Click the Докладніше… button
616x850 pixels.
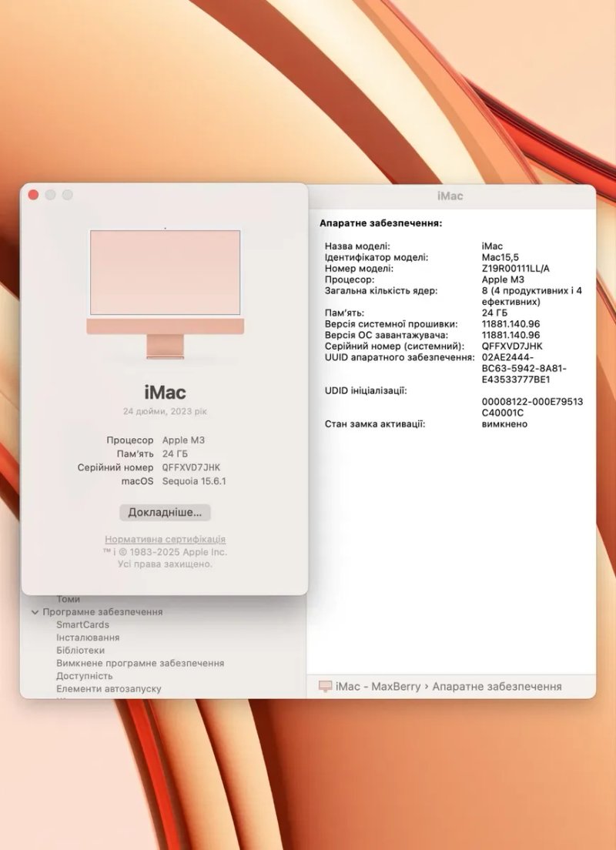pyautogui.click(x=165, y=512)
